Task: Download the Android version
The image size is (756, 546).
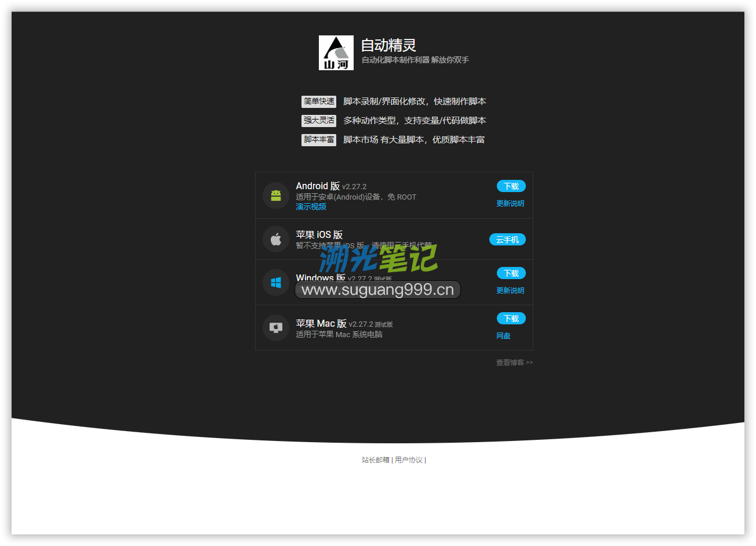Action: pyautogui.click(x=511, y=186)
